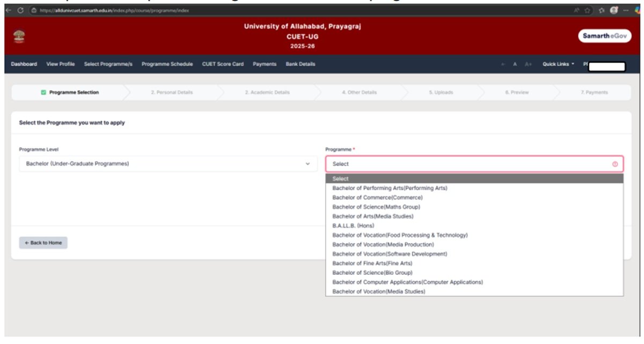Screen dimensions: 644x344
Task: Click the site lock icon in address bar
Action: pyautogui.click(x=33, y=11)
